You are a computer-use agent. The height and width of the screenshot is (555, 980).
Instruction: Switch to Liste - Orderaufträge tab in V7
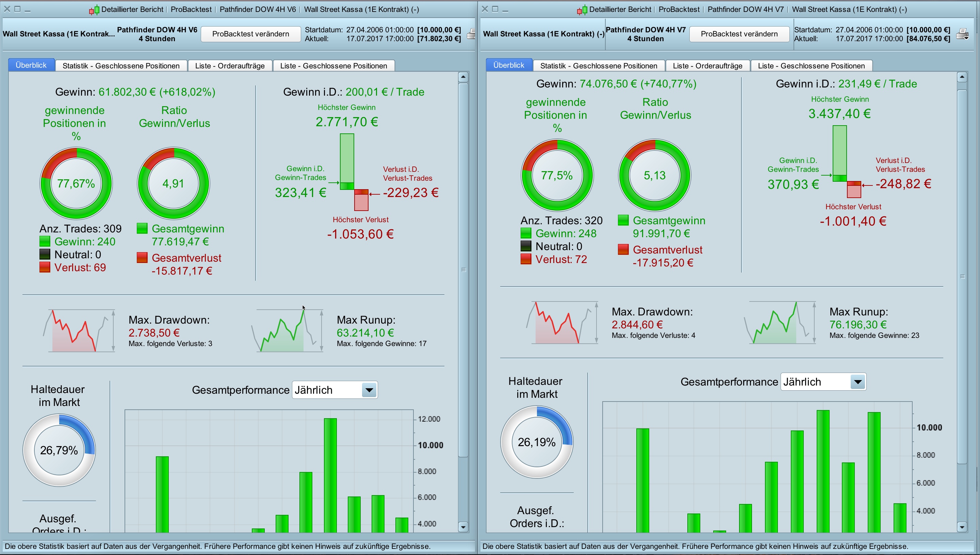click(x=707, y=66)
